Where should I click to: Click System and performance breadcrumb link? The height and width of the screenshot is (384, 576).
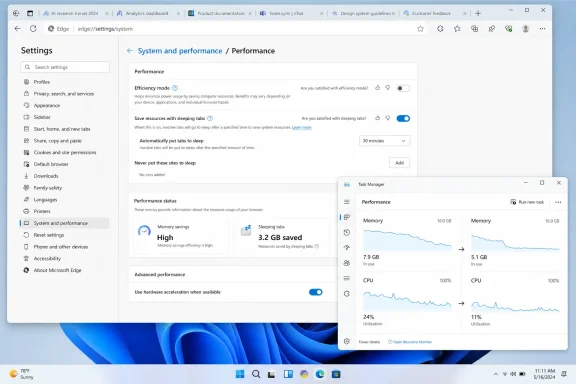coord(180,51)
